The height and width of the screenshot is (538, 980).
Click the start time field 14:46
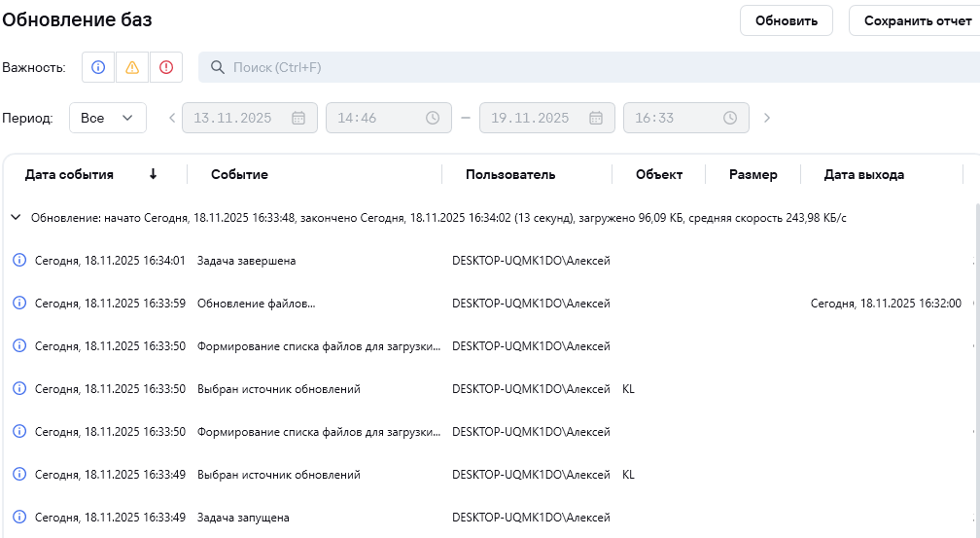388,118
